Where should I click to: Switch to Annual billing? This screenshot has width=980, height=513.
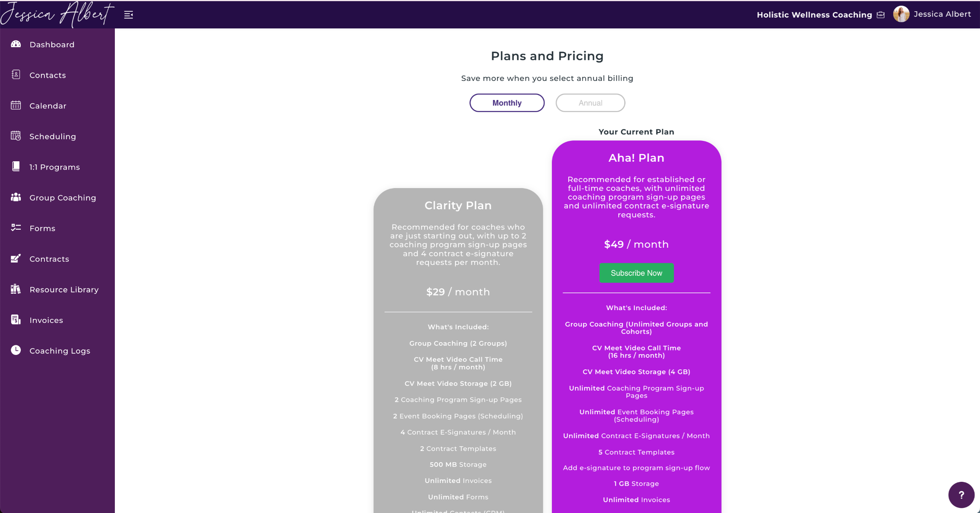pyautogui.click(x=590, y=103)
